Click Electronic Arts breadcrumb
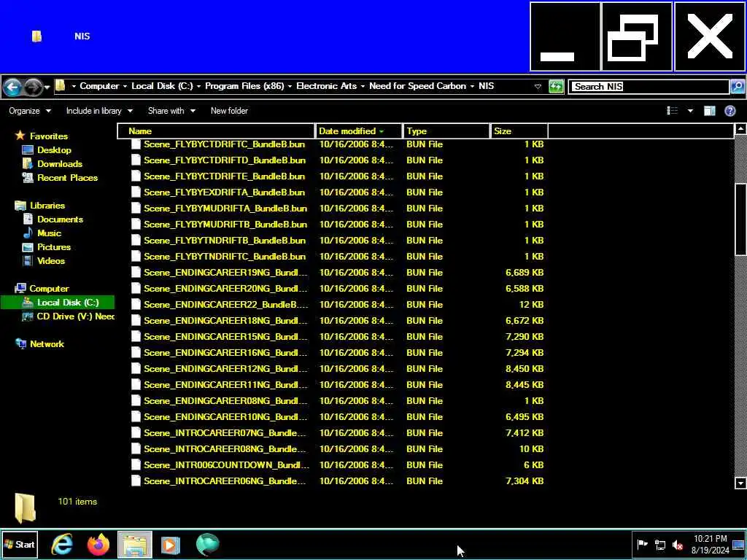Viewport: 747px width, 560px height. coord(326,86)
